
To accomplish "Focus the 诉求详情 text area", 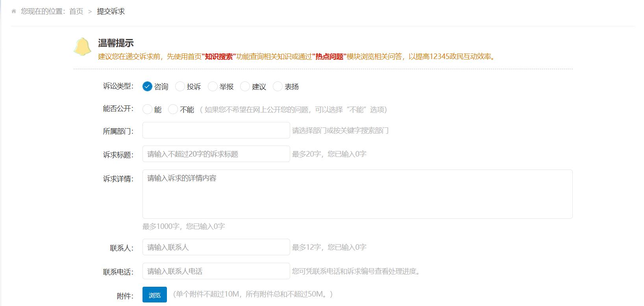I will (x=357, y=194).
